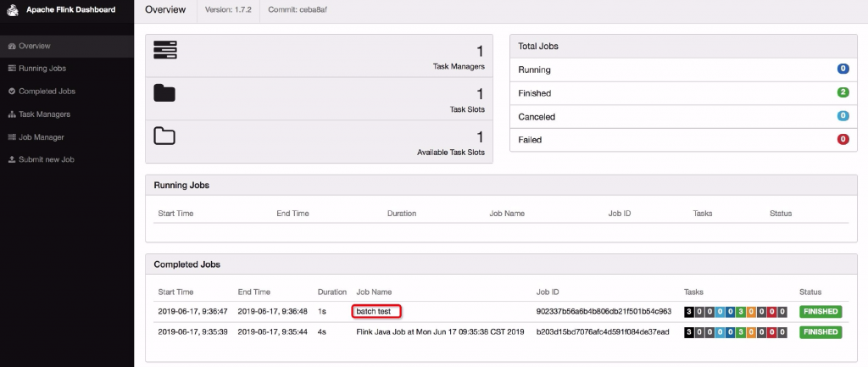Click the filled folder Task Slots icon
Screen dimensions: 868x367
pyautogui.click(x=164, y=93)
